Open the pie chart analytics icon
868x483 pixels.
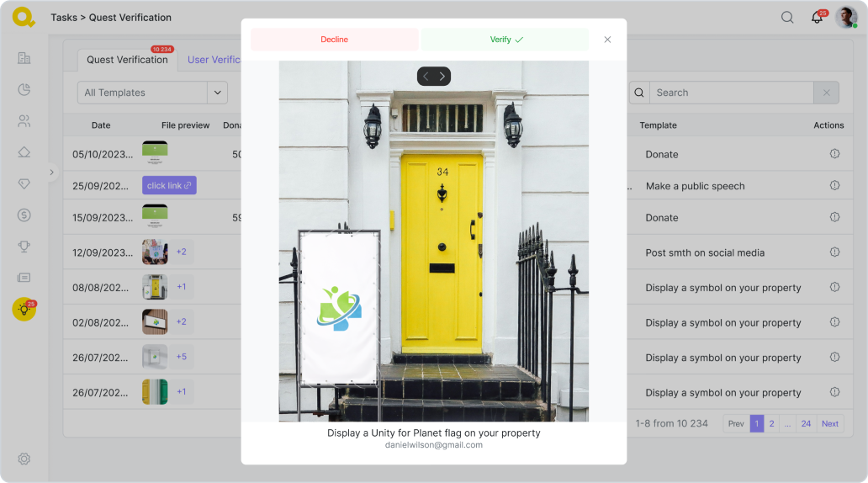point(24,89)
